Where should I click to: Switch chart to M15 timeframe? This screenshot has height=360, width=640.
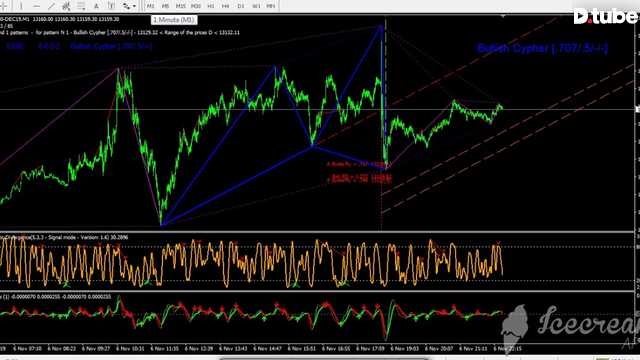(x=180, y=6)
